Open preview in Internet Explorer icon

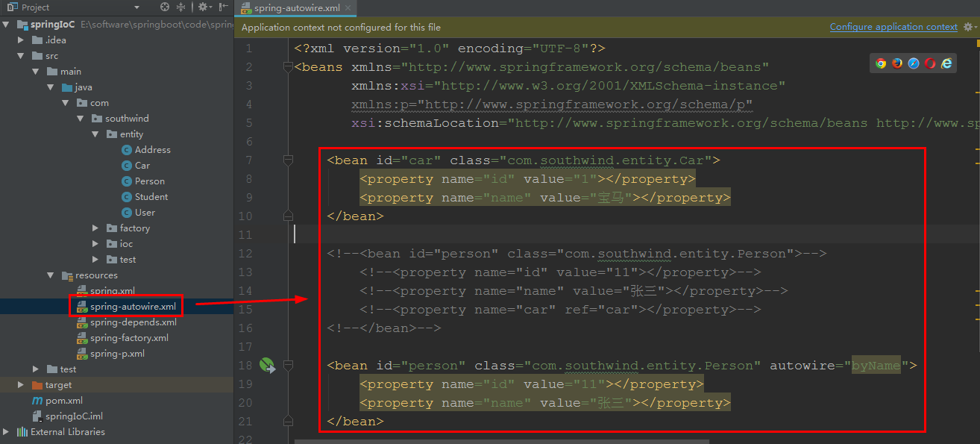click(x=946, y=63)
